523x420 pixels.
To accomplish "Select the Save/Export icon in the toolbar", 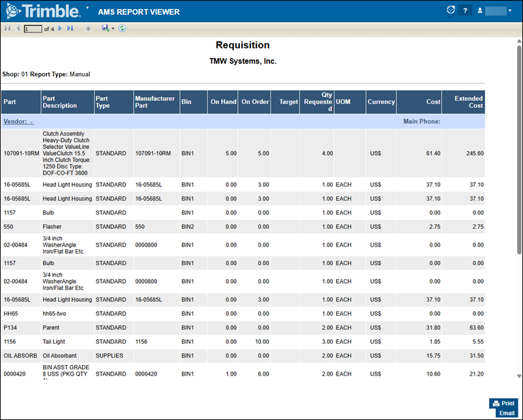I will tap(105, 28).
